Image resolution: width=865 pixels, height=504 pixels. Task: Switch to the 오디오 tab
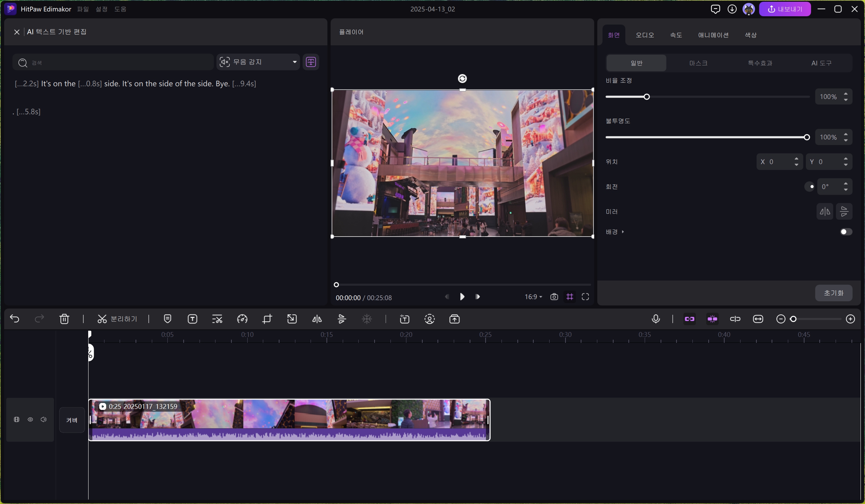(645, 35)
